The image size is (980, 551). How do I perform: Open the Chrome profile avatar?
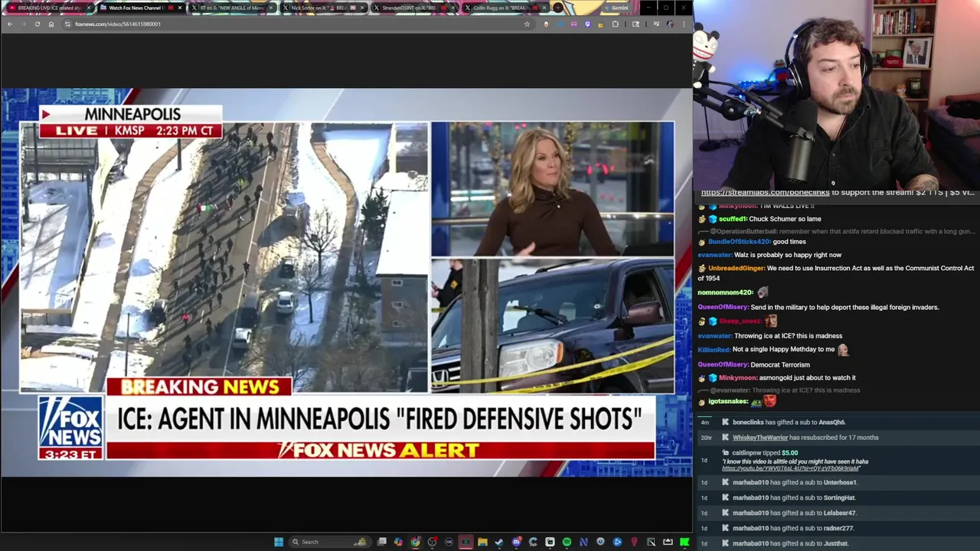671,24
